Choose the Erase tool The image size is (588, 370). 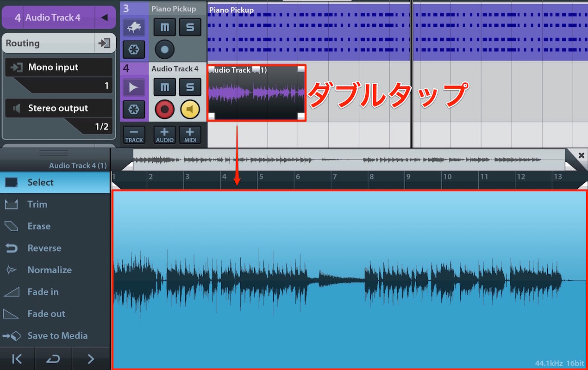(x=55, y=226)
